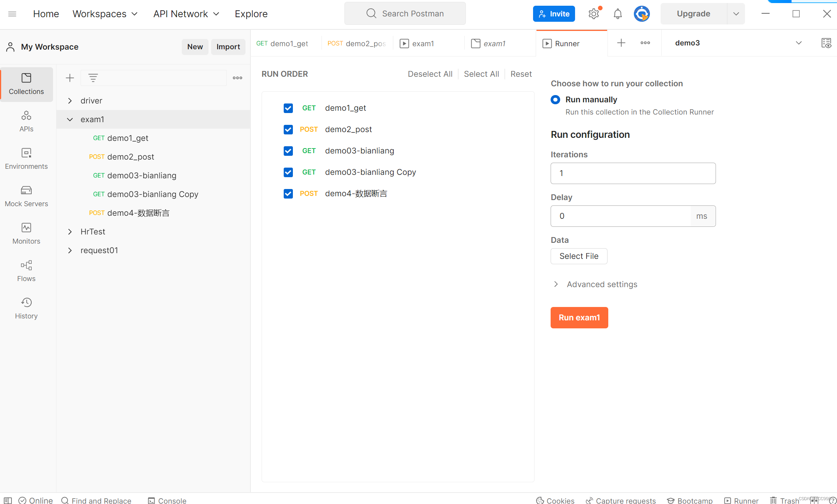Image resolution: width=837 pixels, height=504 pixels.
Task: Expand the HrTest collection
Action: [70, 232]
